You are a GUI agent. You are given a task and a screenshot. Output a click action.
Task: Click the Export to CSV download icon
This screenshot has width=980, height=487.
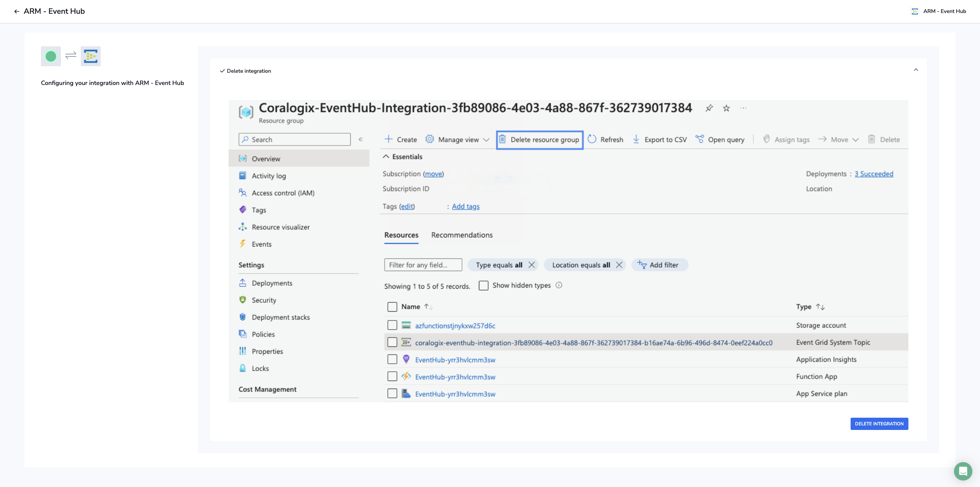(x=636, y=139)
